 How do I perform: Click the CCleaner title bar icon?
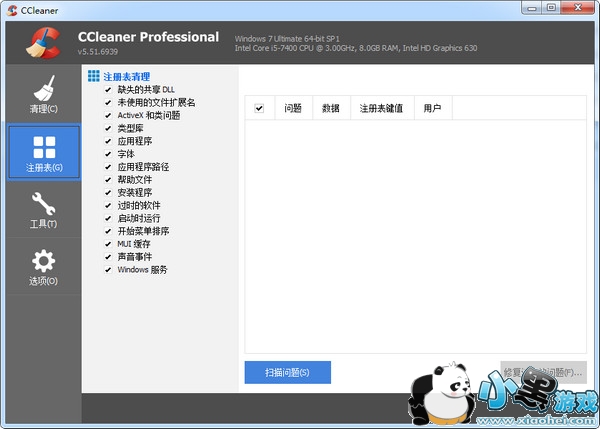tap(12, 10)
